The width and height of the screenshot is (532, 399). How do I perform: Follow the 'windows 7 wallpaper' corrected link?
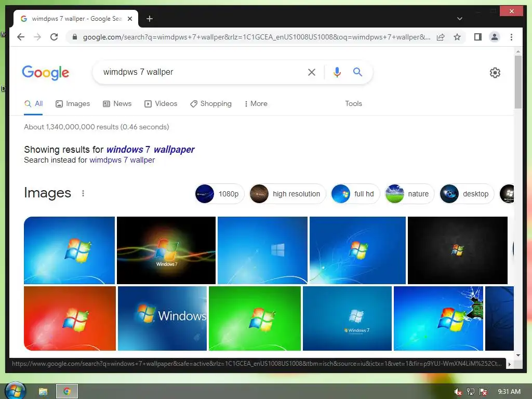click(x=150, y=150)
